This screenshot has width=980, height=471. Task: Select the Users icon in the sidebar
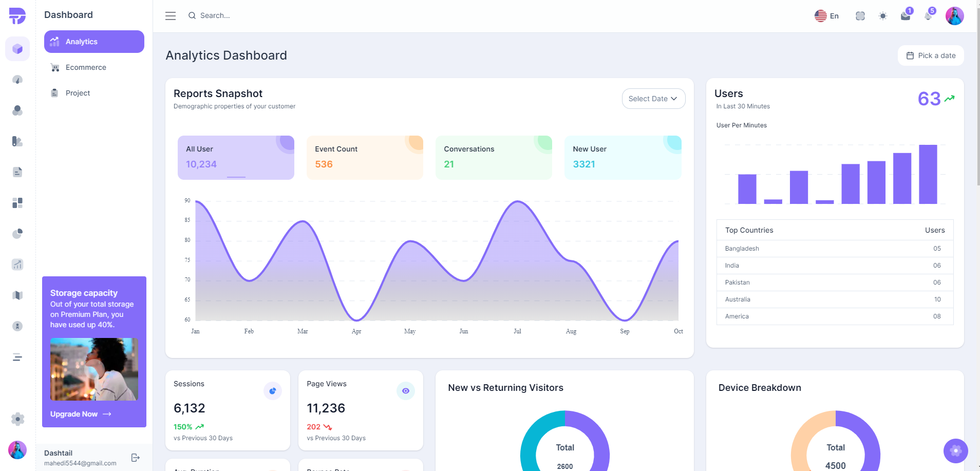pyautogui.click(x=17, y=110)
